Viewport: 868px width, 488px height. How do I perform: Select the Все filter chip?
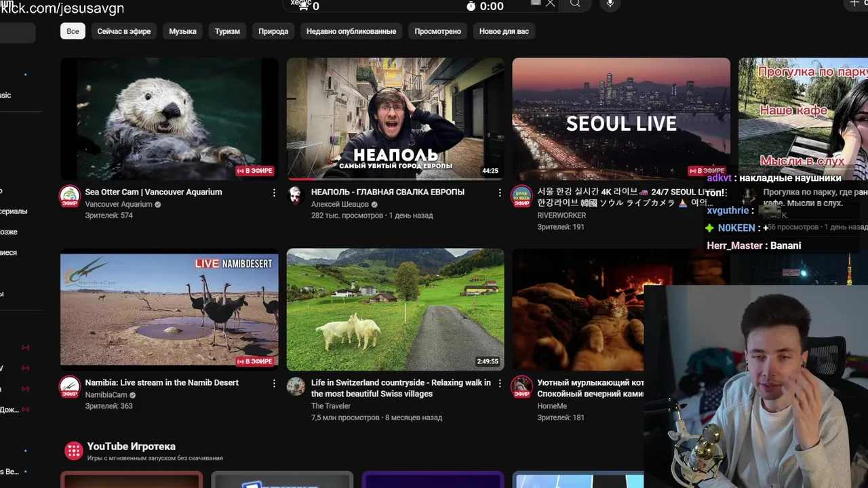tap(73, 31)
